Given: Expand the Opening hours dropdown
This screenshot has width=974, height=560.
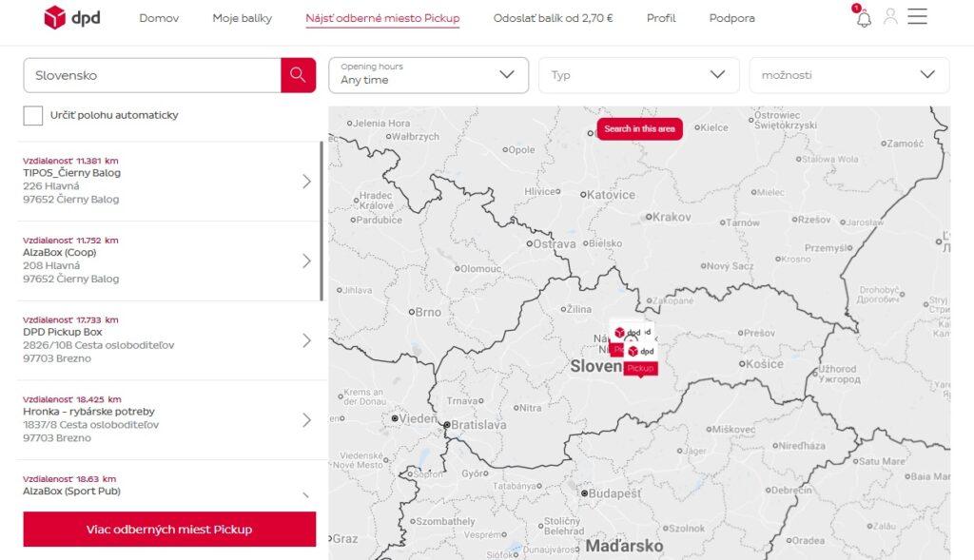Looking at the screenshot, I should (429, 75).
